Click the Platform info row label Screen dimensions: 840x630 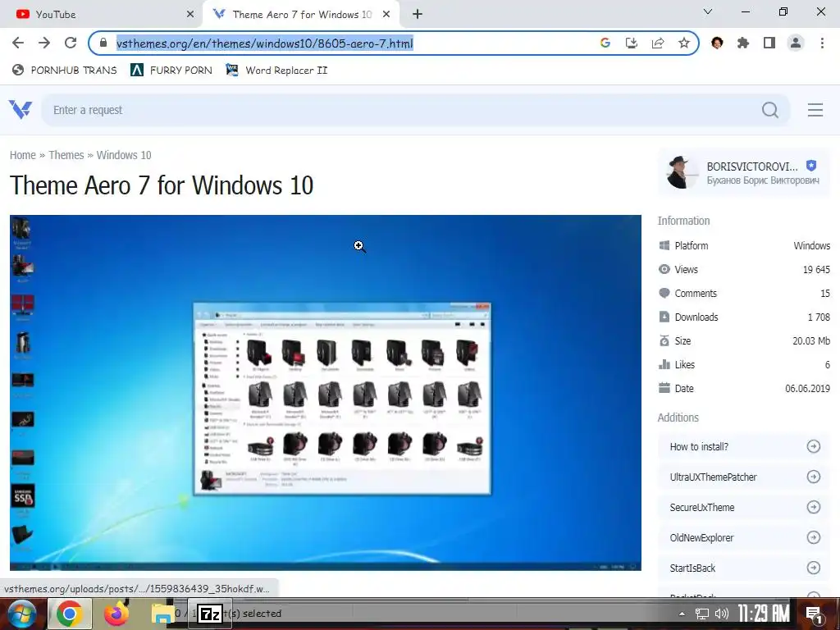(691, 245)
